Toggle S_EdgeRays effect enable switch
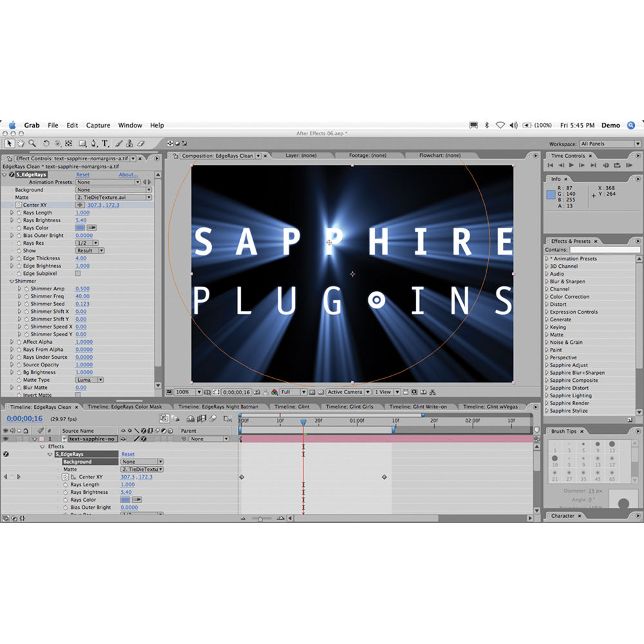This screenshot has width=644, height=644. click(x=12, y=175)
